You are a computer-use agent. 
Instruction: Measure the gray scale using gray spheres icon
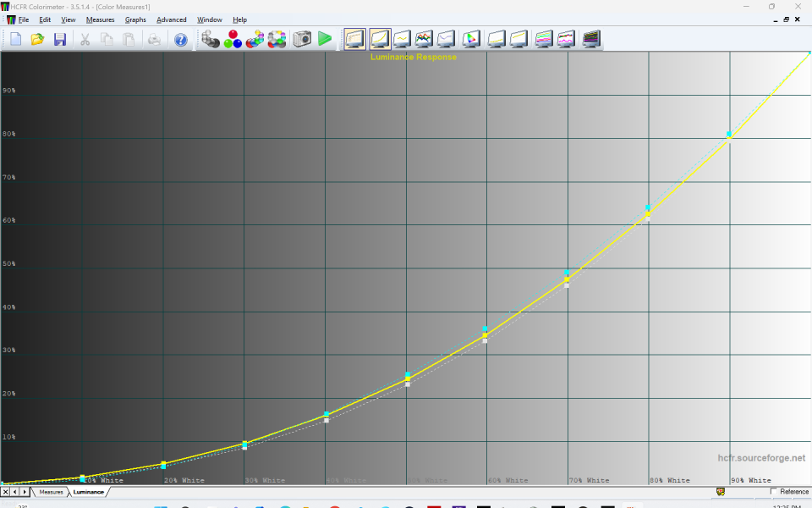211,39
